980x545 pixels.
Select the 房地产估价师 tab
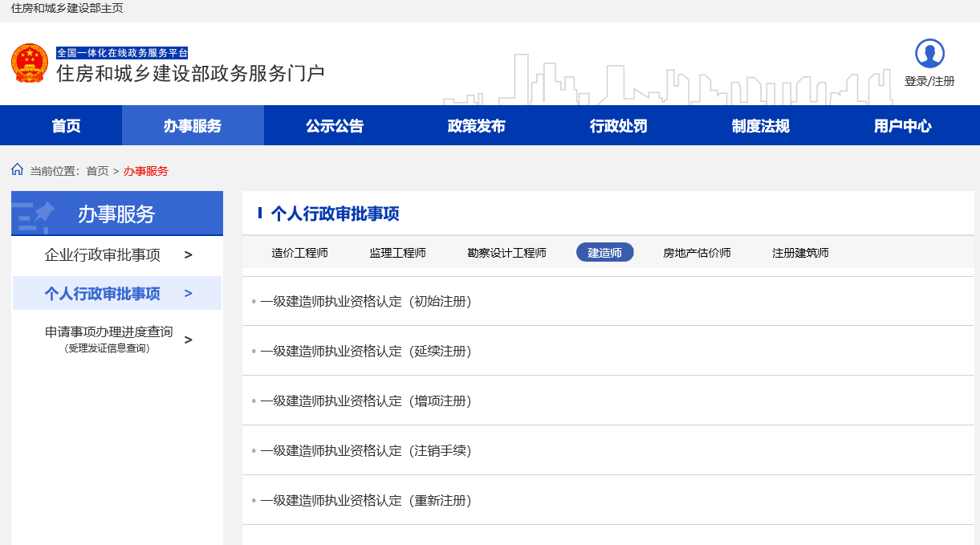(697, 253)
